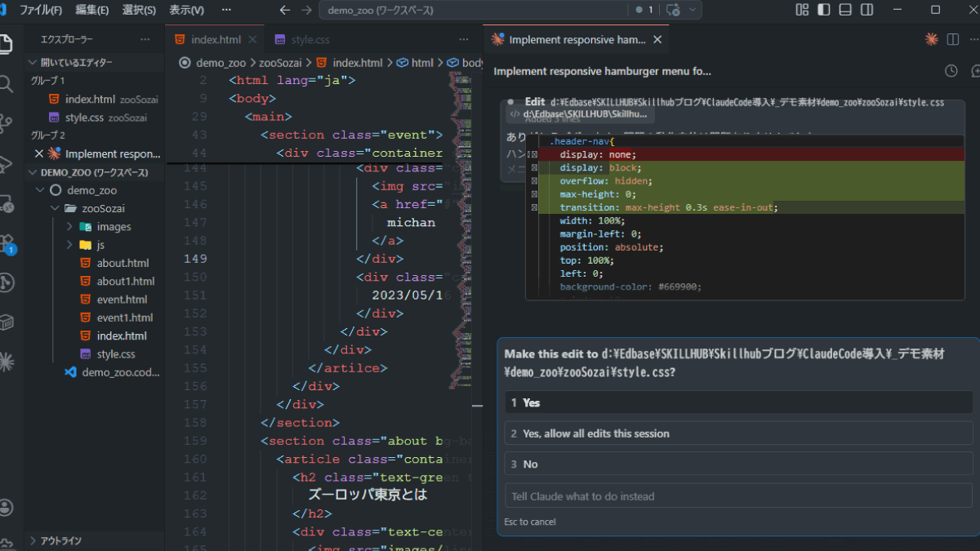
Task: Toggle primary side bar visibility
Action: coord(824,10)
